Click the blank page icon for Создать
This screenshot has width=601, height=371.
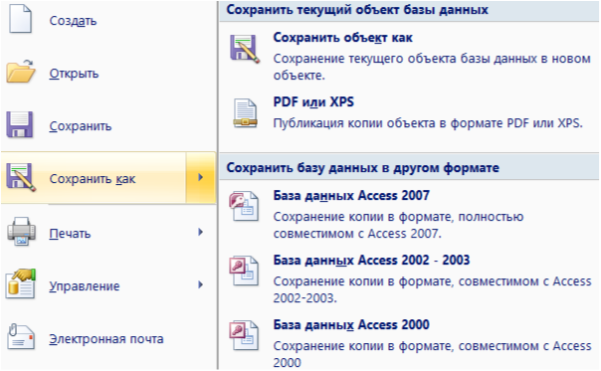[x=20, y=18]
